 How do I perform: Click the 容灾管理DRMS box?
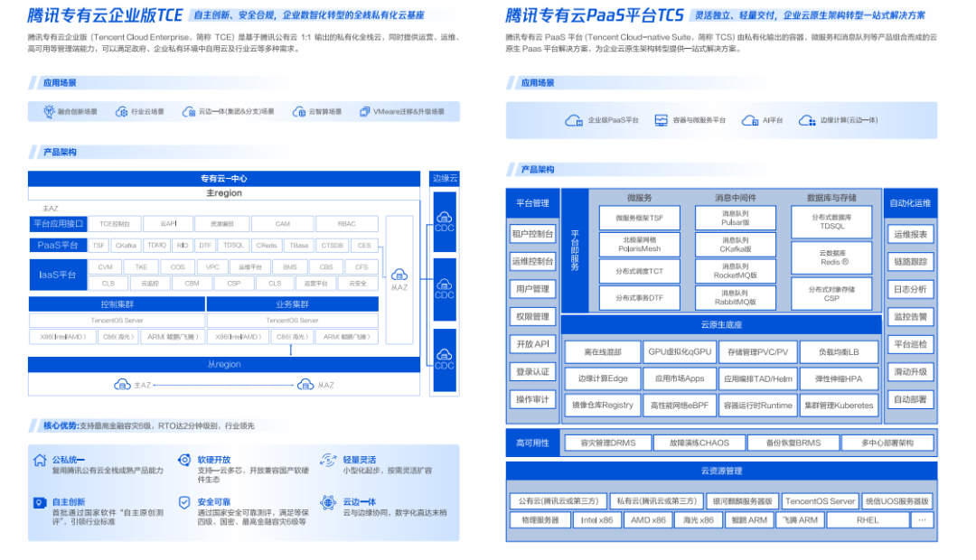pyautogui.click(x=608, y=443)
